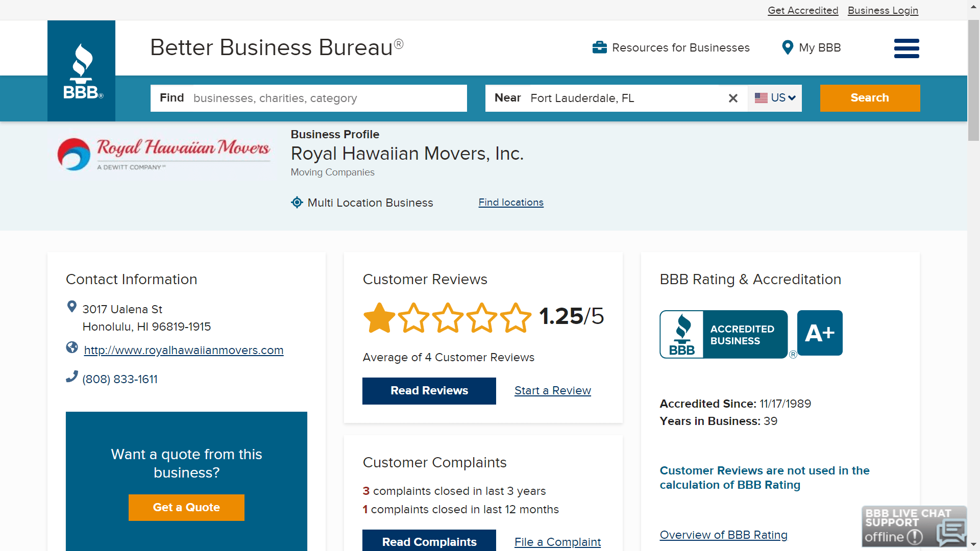This screenshot has height=551, width=980.
Task: Click the A+ rating badge
Action: pyautogui.click(x=820, y=333)
